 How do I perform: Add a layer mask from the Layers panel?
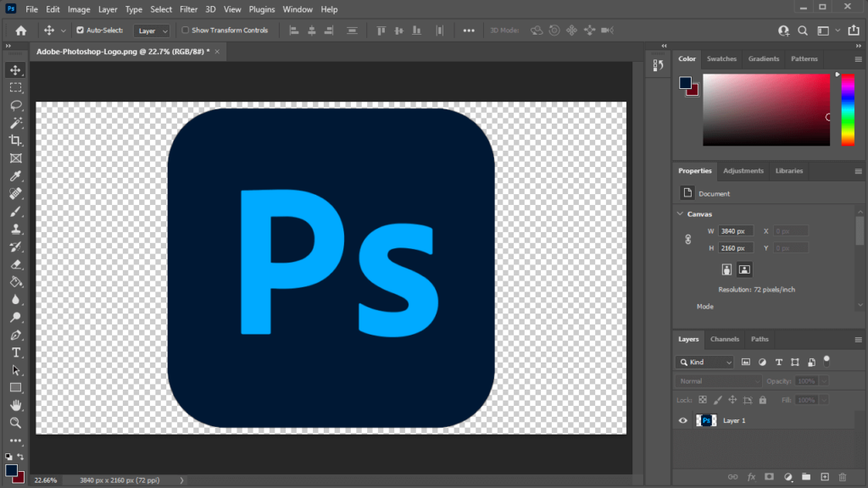click(770, 477)
